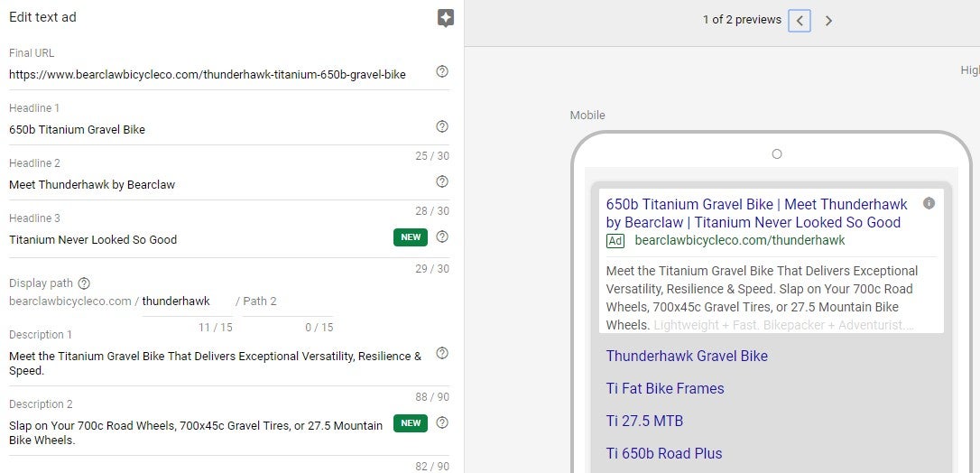This screenshot has width=980, height=473.
Task: Click the 0 / 15 path counter
Action: pos(319,328)
